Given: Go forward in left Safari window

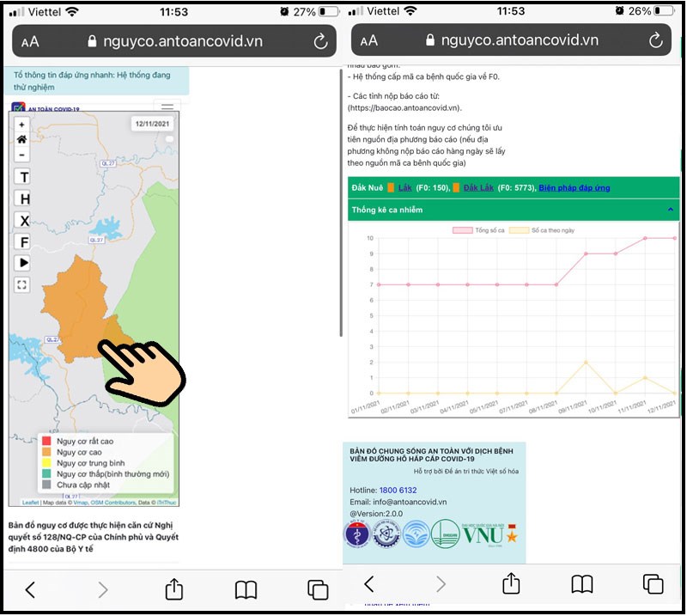Looking at the screenshot, I should tap(102, 589).
